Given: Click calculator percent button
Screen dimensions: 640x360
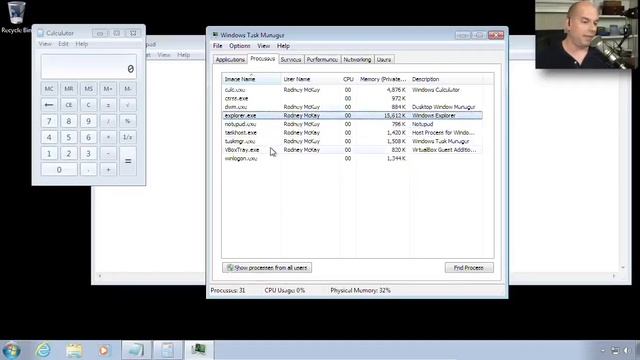Looking at the screenshot, I should [x=128, y=121].
